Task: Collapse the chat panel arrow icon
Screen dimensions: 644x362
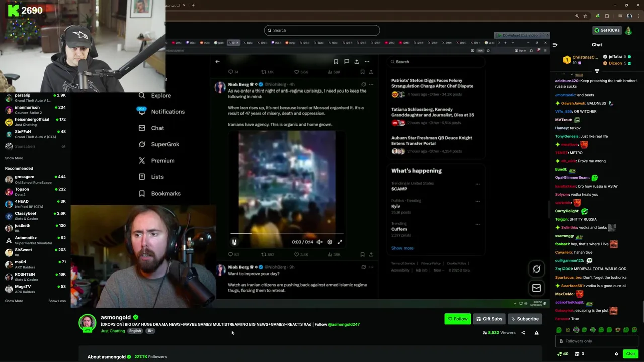Action: [x=555, y=45]
